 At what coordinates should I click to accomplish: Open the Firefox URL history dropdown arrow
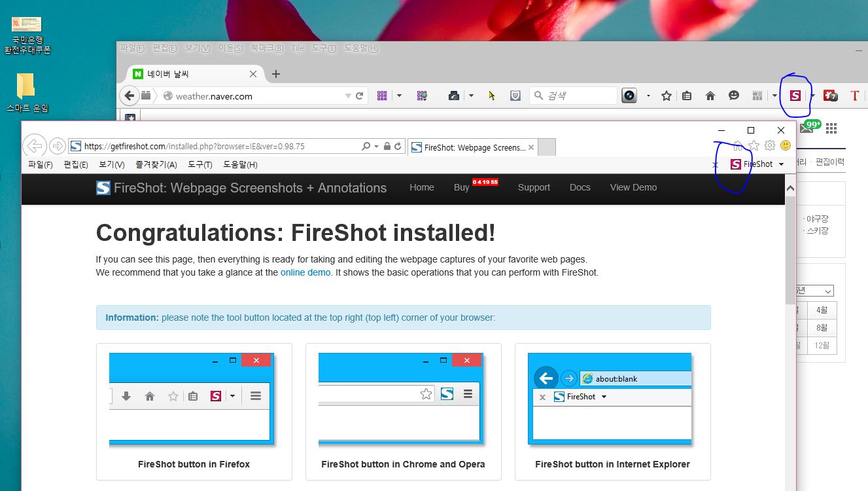click(349, 96)
